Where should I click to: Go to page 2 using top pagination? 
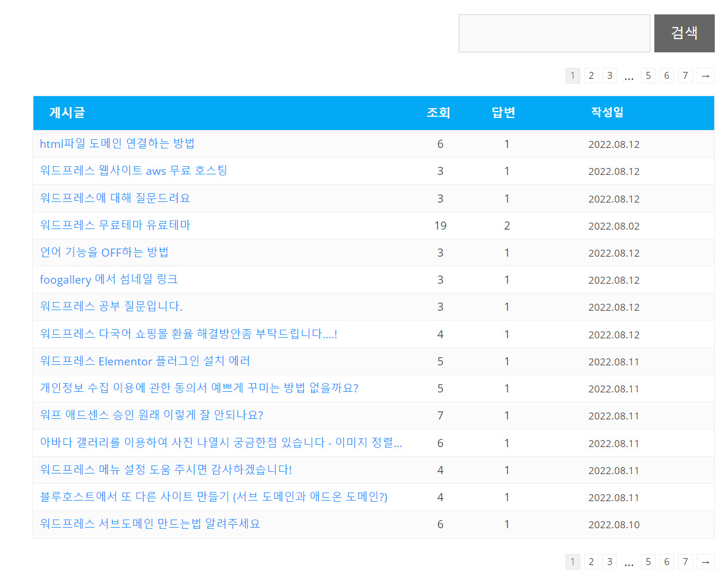[x=591, y=75]
